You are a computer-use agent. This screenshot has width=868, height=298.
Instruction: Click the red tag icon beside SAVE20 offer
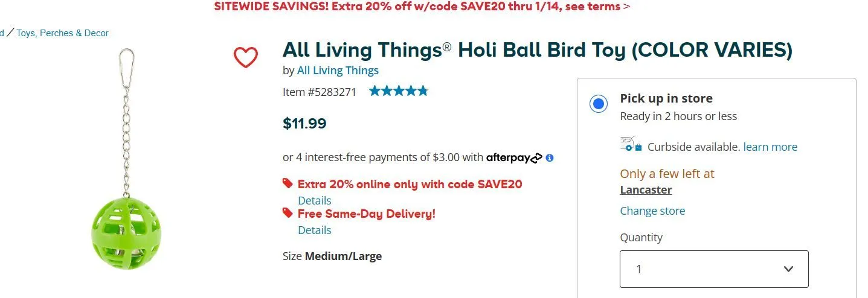click(x=288, y=183)
